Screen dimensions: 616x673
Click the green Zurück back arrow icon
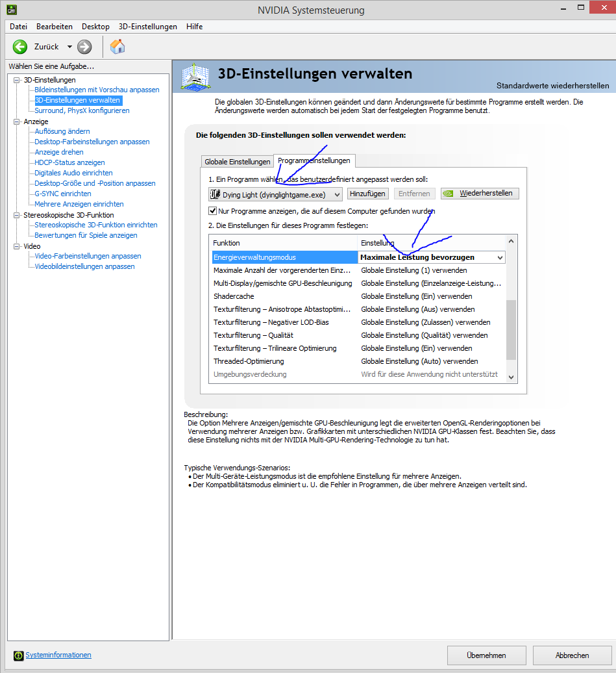click(19, 47)
